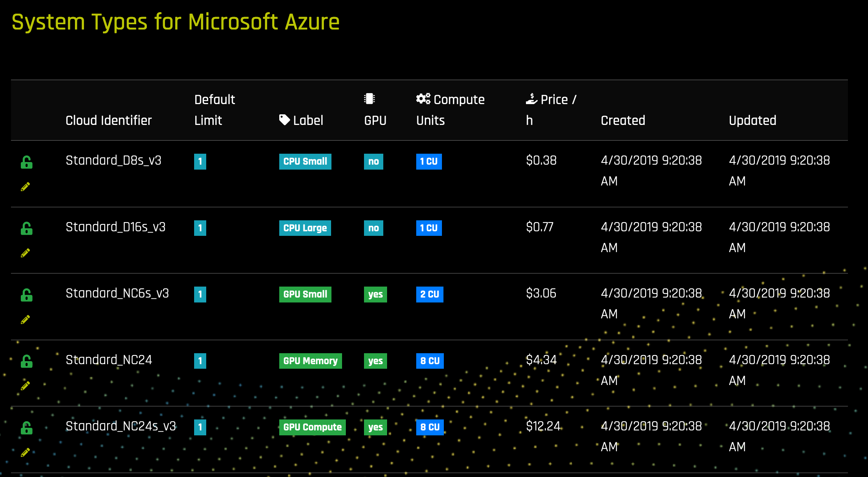
Task: Select the GPU Small label badge
Action: 305,295
